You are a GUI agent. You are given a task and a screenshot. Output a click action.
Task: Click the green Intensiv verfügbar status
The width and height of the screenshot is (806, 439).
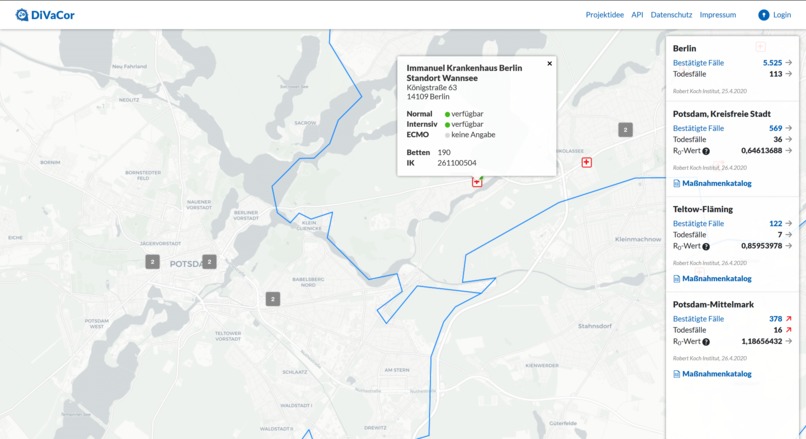[464, 124]
